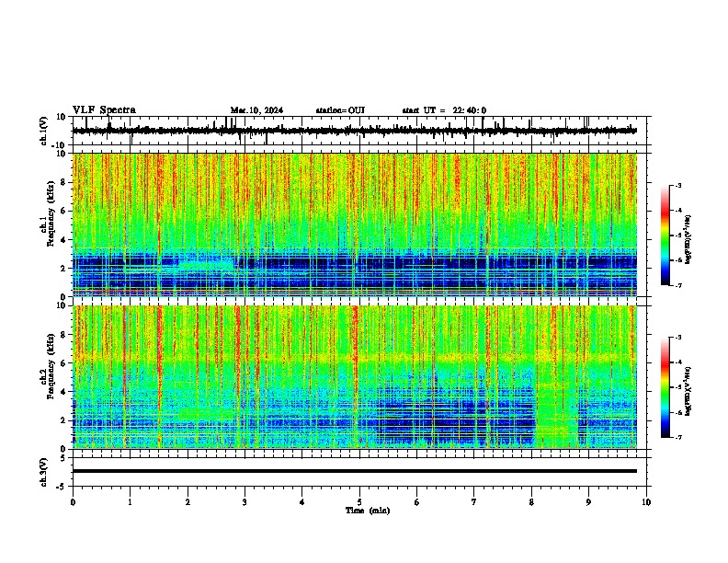Image resolution: width=728 pixels, height=563 pixels.
Task: Select the date text "Mar.10, 2024"
Action: click(256, 110)
